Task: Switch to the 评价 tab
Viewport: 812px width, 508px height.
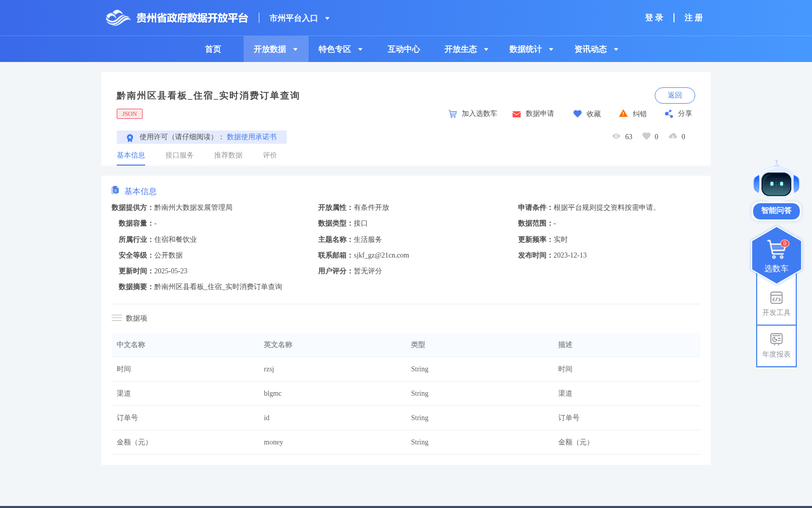Action: point(270,155)
